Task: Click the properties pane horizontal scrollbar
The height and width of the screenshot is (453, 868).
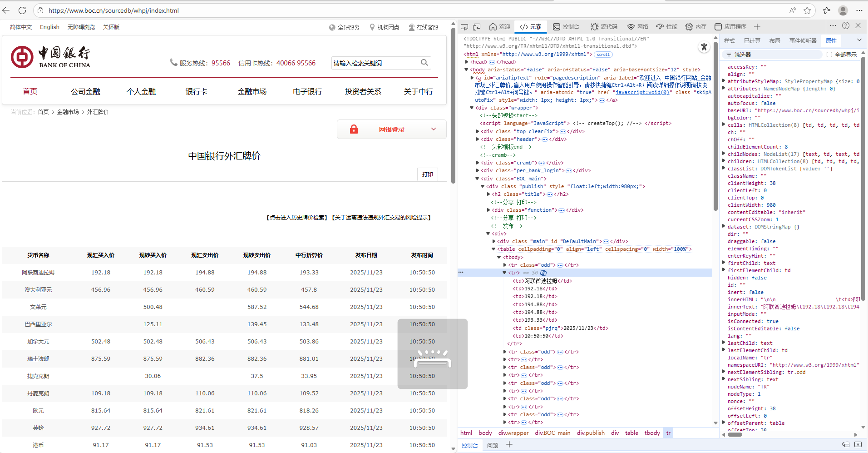Action: click(x=735, y=434)
